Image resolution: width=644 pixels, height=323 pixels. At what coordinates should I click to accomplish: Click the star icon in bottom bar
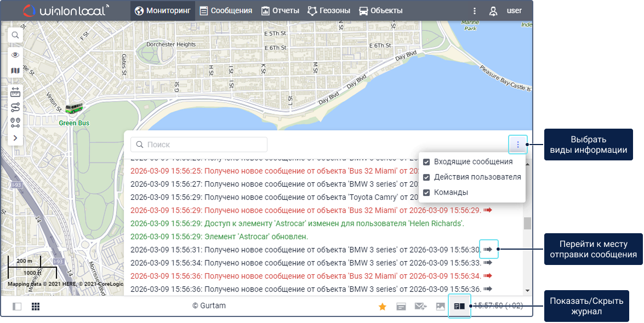coord(383,307)
